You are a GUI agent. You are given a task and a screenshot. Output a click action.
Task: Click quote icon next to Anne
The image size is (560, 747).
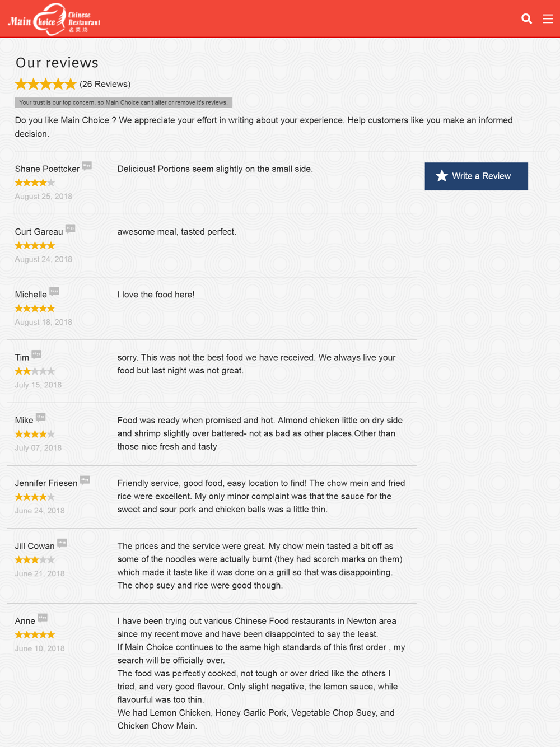point(43,618)
